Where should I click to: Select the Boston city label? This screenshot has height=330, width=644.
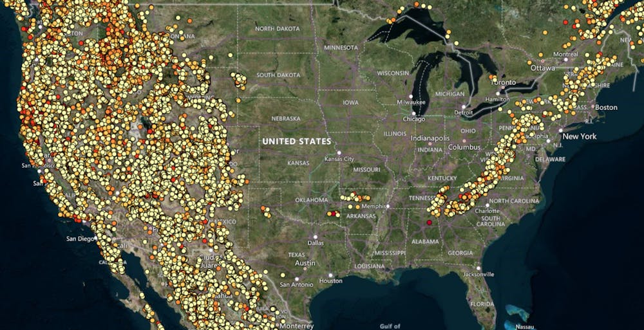click(x=606, y=107)
